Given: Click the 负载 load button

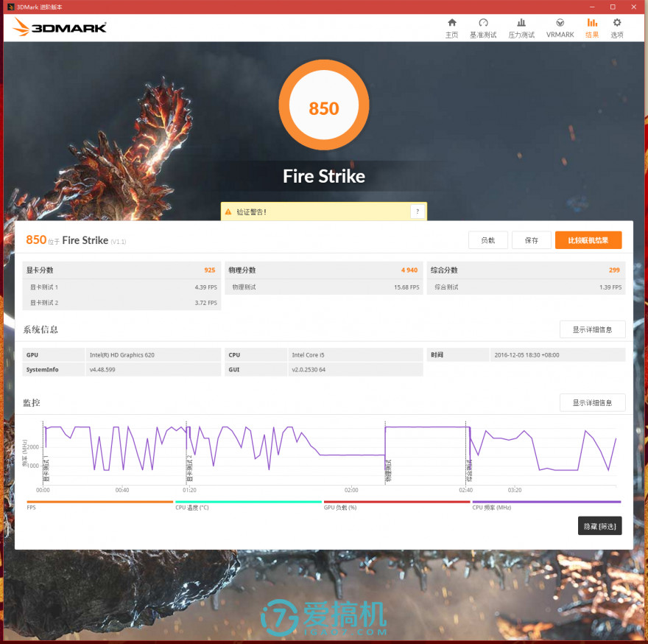Looking at the screenshot, I should click(x=488, y=240).
